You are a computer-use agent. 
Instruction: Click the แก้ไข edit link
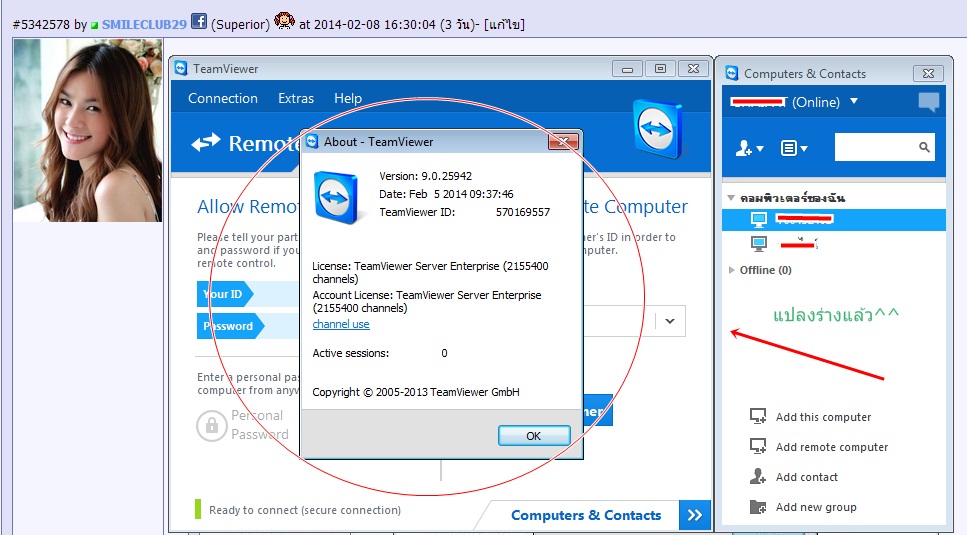(504, 25)
